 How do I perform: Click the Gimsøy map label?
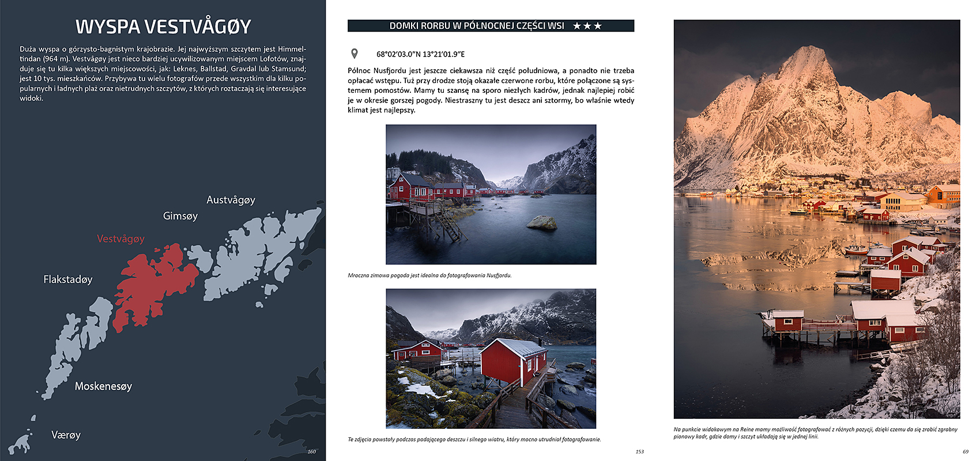tap(180, 216)
